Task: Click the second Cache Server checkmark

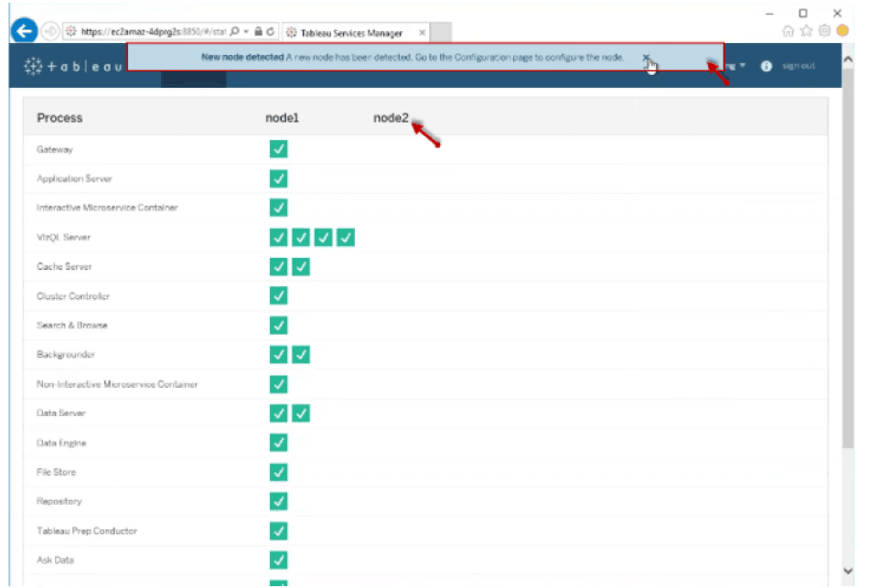Action: [301, 267]
